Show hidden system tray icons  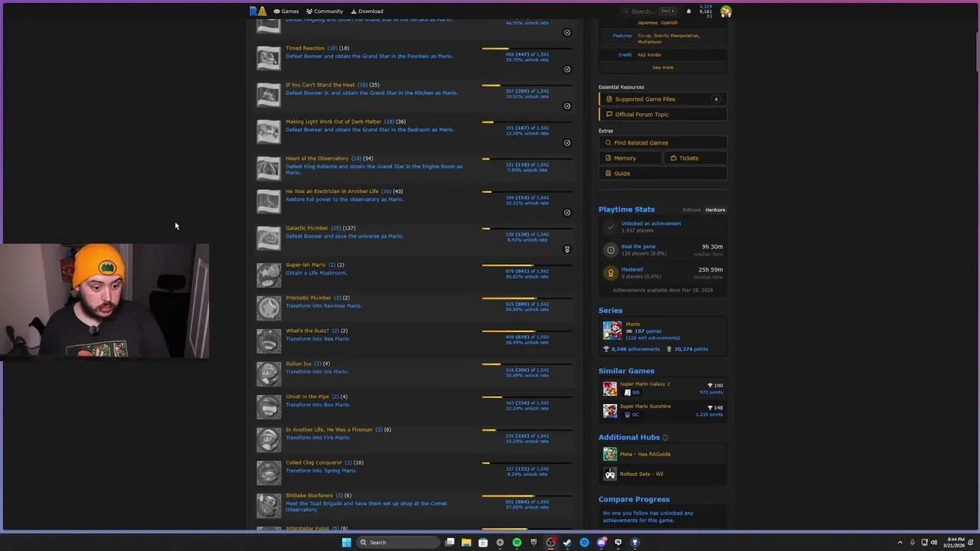pos(900,543)
